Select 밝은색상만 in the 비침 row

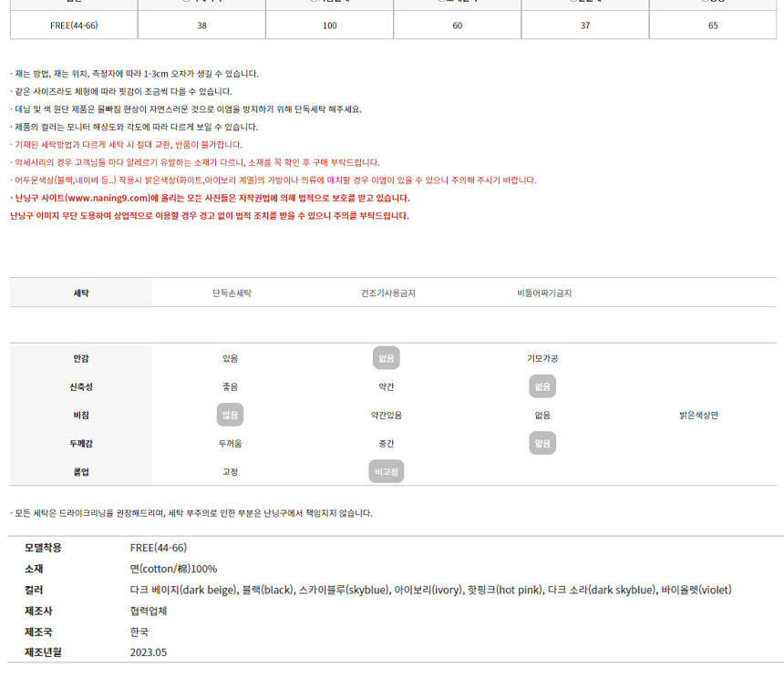[698, 416]
